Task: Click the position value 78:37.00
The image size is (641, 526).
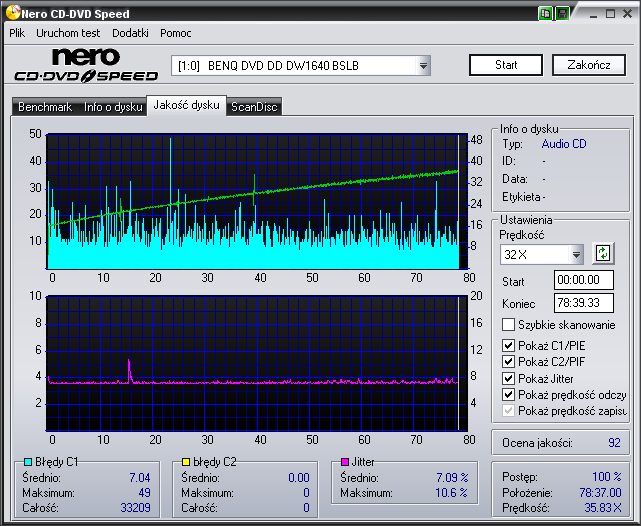Action: coord(600,493)
